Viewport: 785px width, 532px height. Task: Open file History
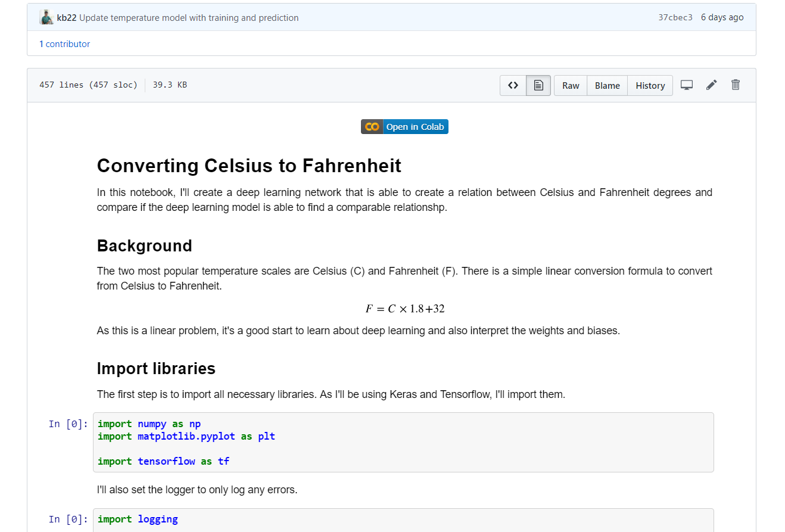[x=650, y=85]
